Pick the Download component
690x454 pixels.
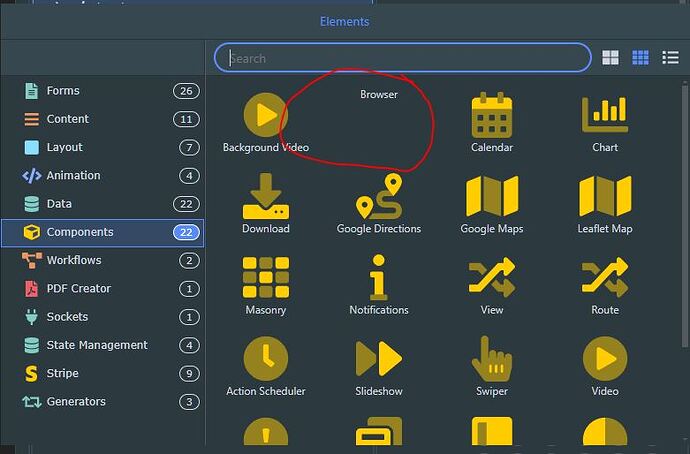(265, 203)
